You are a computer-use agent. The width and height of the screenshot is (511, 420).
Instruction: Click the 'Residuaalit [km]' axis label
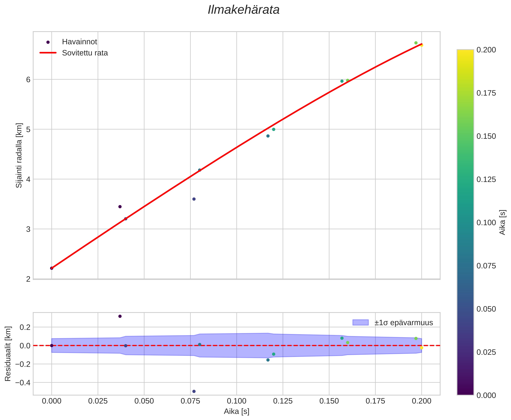(x=8, y=354)
